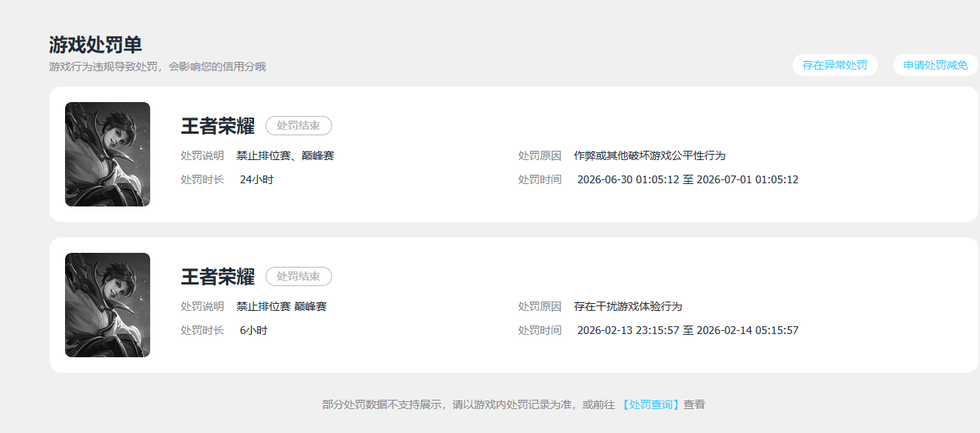Click 处罚原因 label in the 6小时 card

(x=540, y=306)
